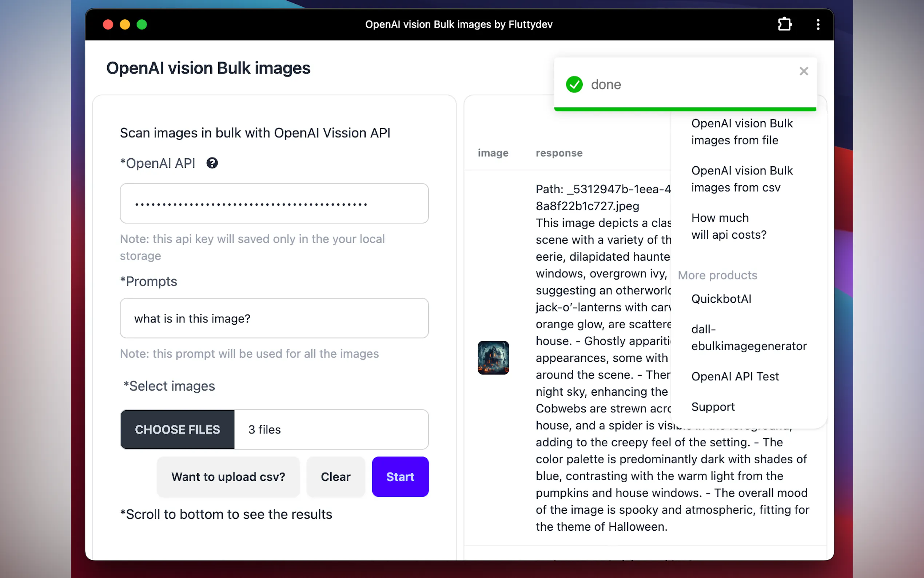This screenshot has height=578, width=924.
Task: Click the API key local storage note
Action: click(252, 247)
